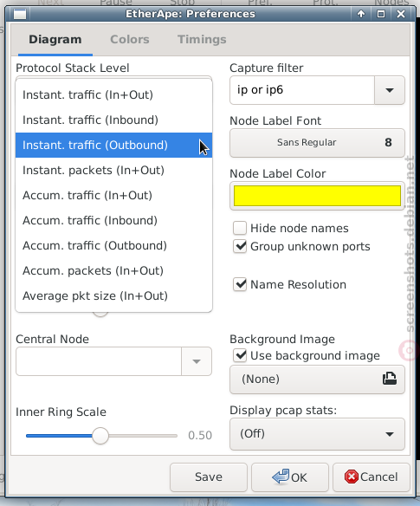This screenshot has width=420, height=506.
Task: Click the Cancel button
Action: pos(372,477)
